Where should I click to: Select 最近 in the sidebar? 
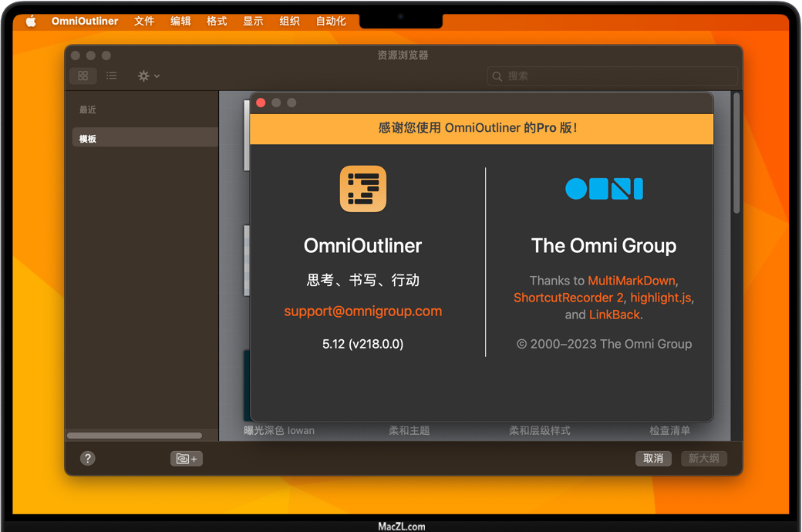(88, 109)
